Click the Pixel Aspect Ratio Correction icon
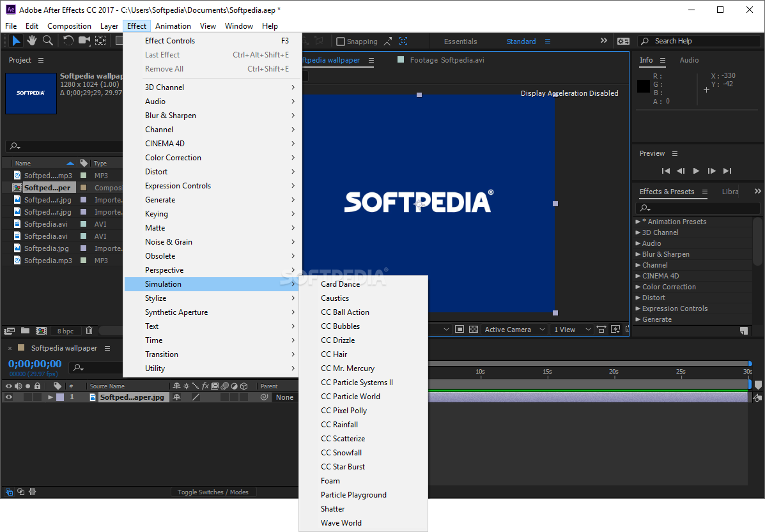Image resolution: width=765 pixels, height=532 pixels. 601,330
